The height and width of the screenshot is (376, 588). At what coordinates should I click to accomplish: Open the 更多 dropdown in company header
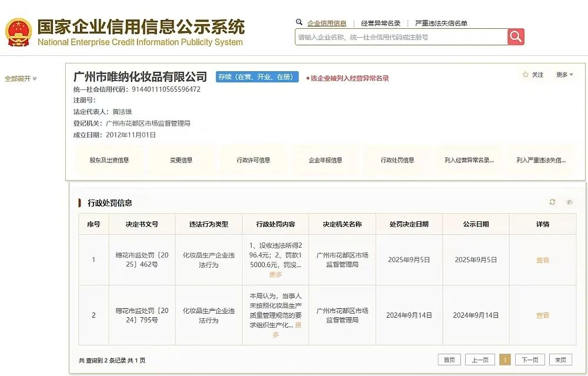[564, 75]
